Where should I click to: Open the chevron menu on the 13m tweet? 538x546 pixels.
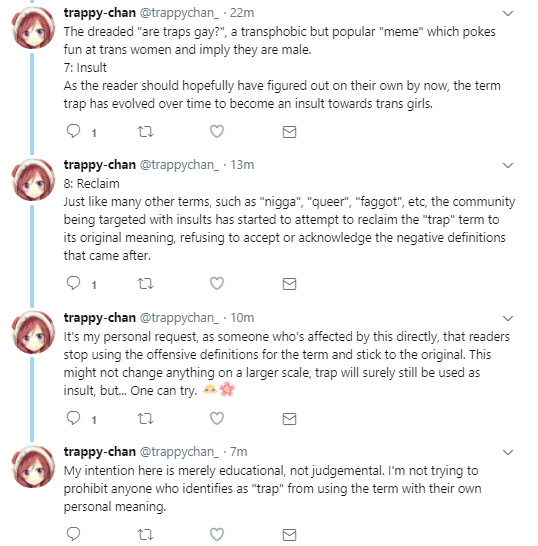pos(508,165)
